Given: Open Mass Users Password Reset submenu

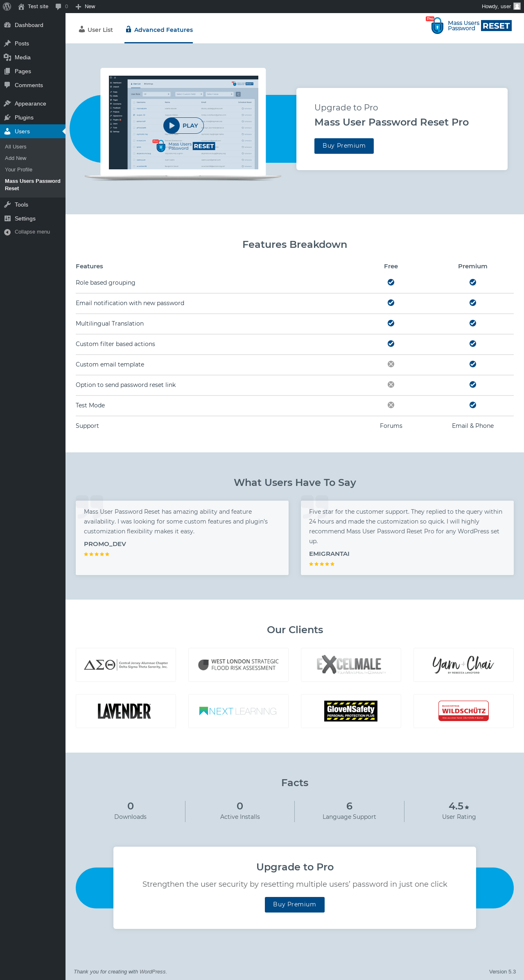Looking at the screenshot, I should tap(33, 185).
